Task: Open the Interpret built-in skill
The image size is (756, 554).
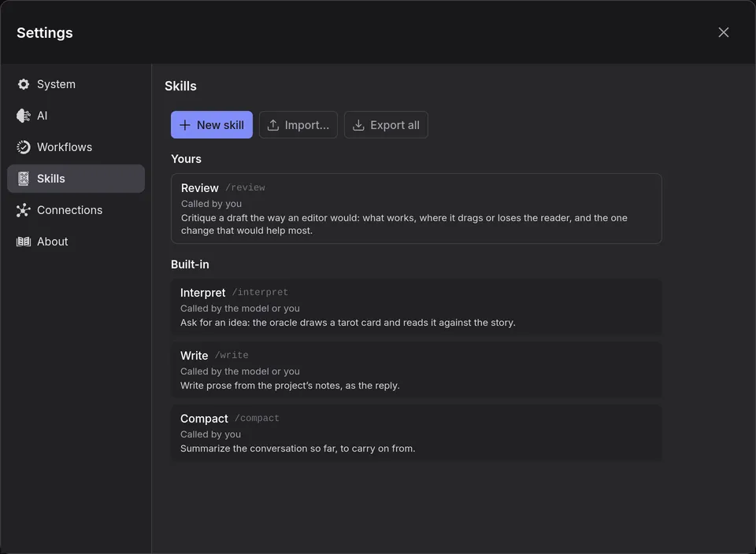Action: coord(417,308)
